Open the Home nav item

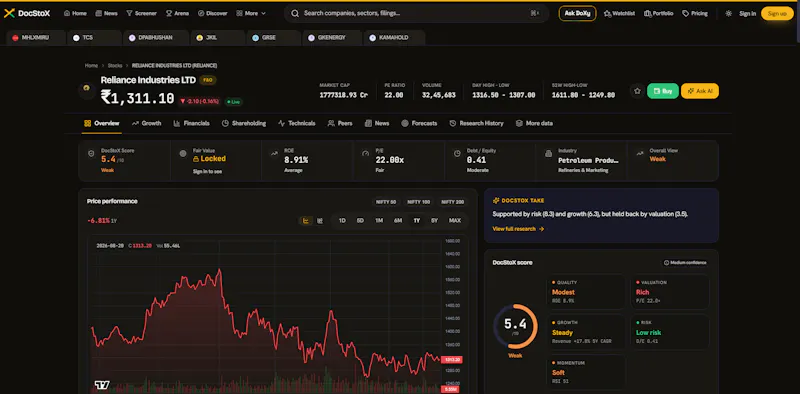pyautogui.click(x=75, y=14)
